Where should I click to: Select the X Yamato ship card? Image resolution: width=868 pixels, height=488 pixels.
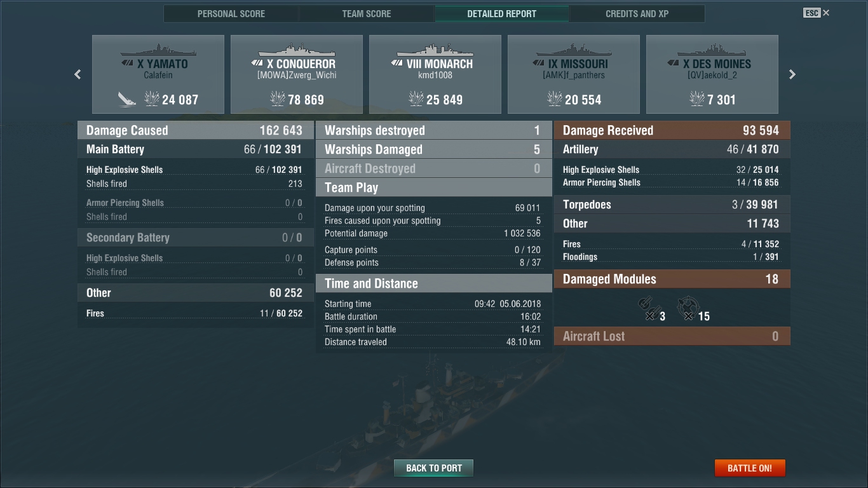click(x=158, y=74)
